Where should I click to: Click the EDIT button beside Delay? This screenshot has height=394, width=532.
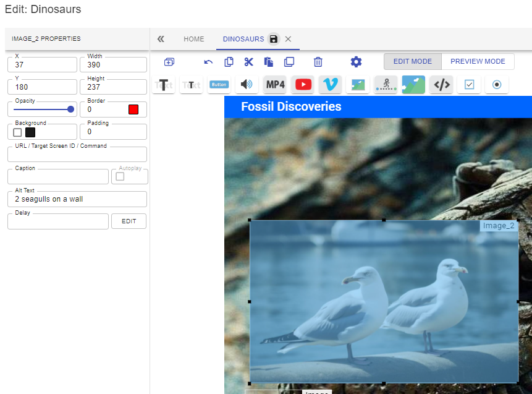click(129, 221)
